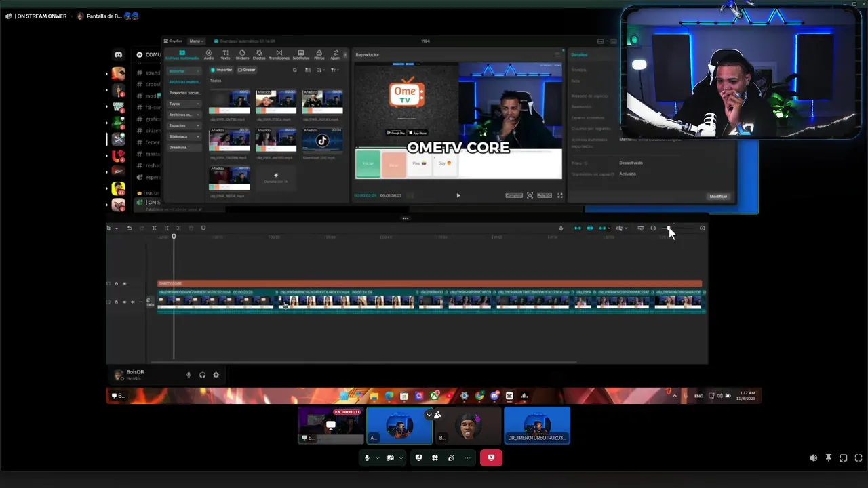Toggle visibility eye on the video track
Image resolution: width=868 pixels, height=488 pixels.
pyautogui.click(x=124, y=302)
